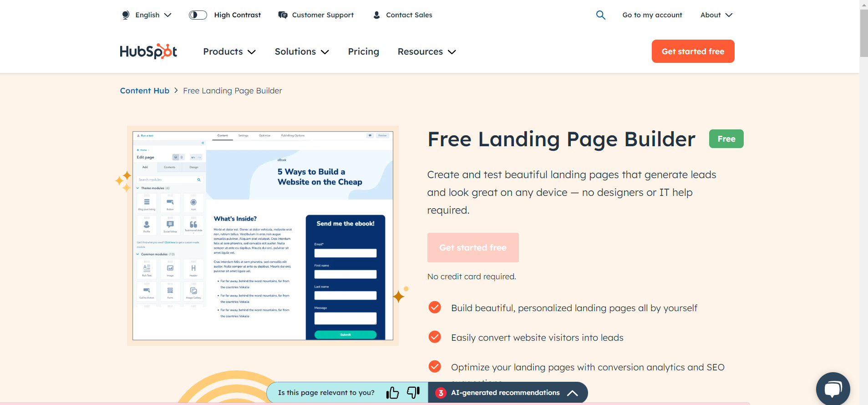Viewport: 868px width, 405px height.
Task: Click the Customer Support chat icon
Action: [x=283, y=15]
